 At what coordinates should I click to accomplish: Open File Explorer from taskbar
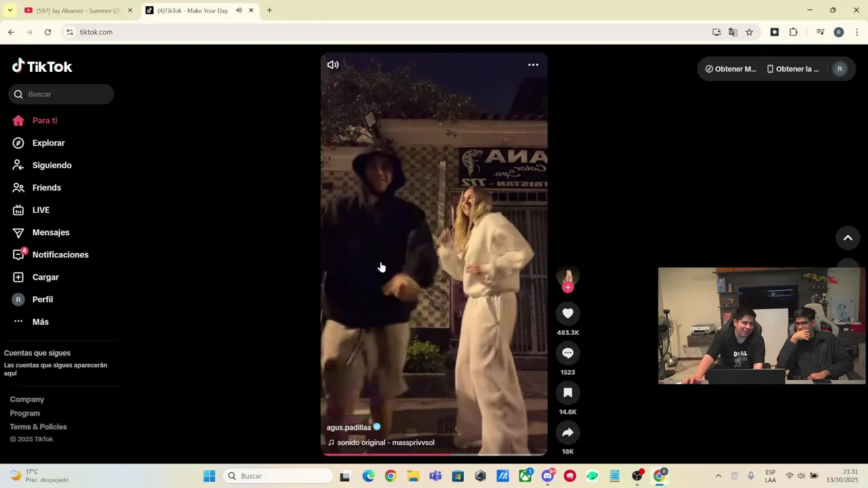[x=413, y=476]
